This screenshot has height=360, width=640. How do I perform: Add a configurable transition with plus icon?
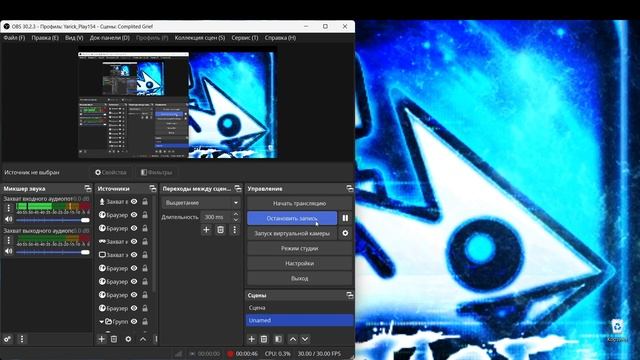tap(206, 230)
